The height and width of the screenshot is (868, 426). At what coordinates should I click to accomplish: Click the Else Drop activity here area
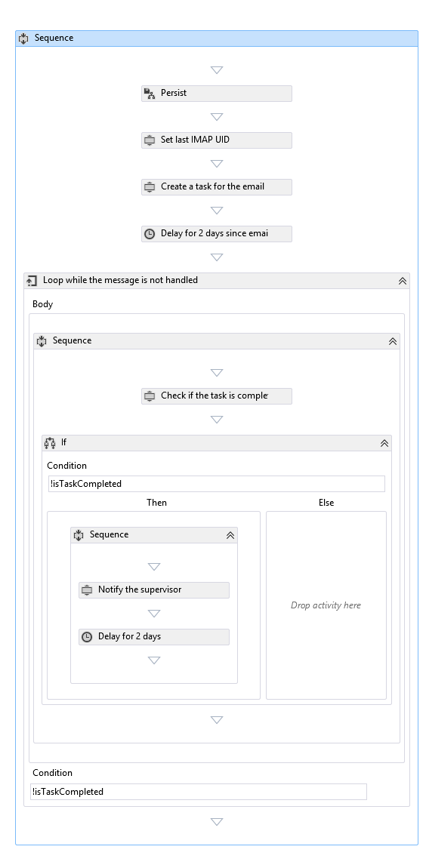(326, 605)
